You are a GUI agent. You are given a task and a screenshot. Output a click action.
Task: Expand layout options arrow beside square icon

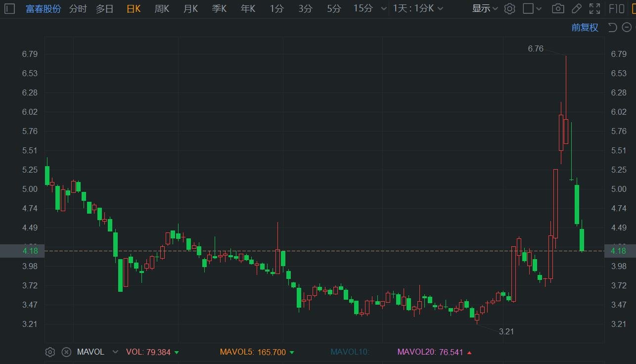click(x=539, y=8)
